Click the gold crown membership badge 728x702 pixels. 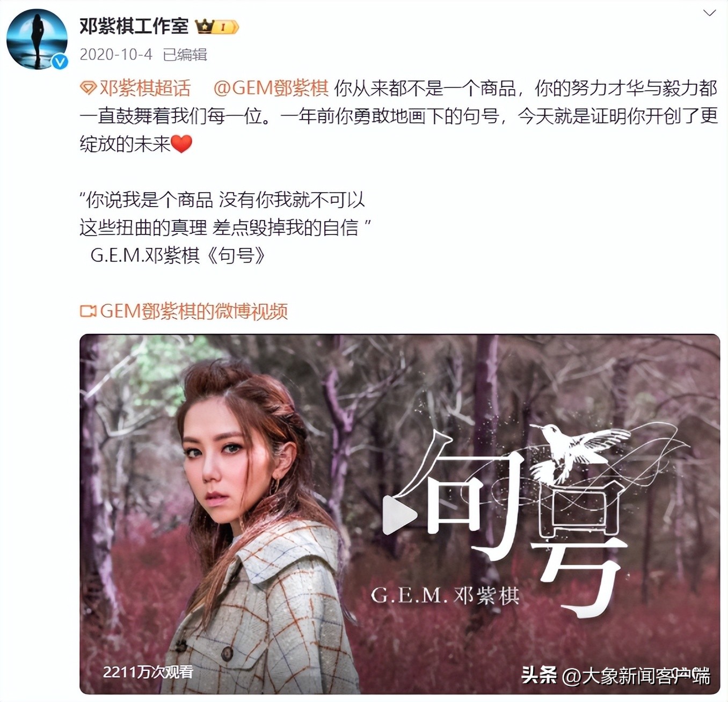217,26
